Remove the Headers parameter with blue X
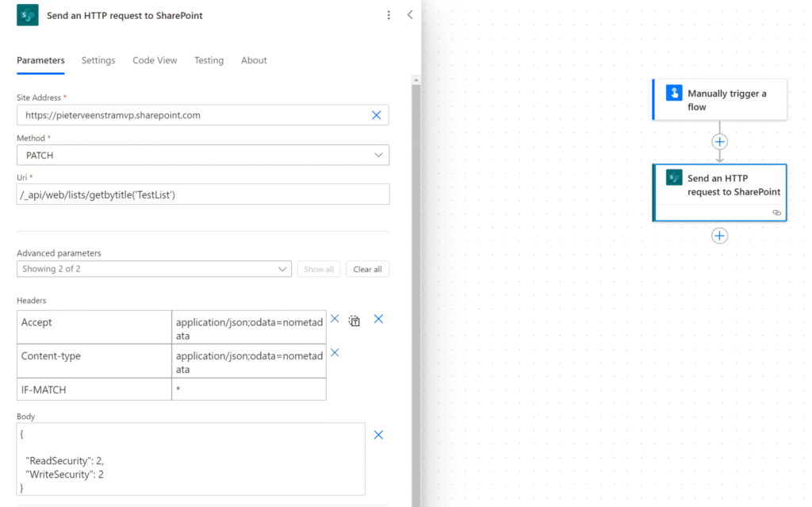812x507 pixels. click(378, 319)
